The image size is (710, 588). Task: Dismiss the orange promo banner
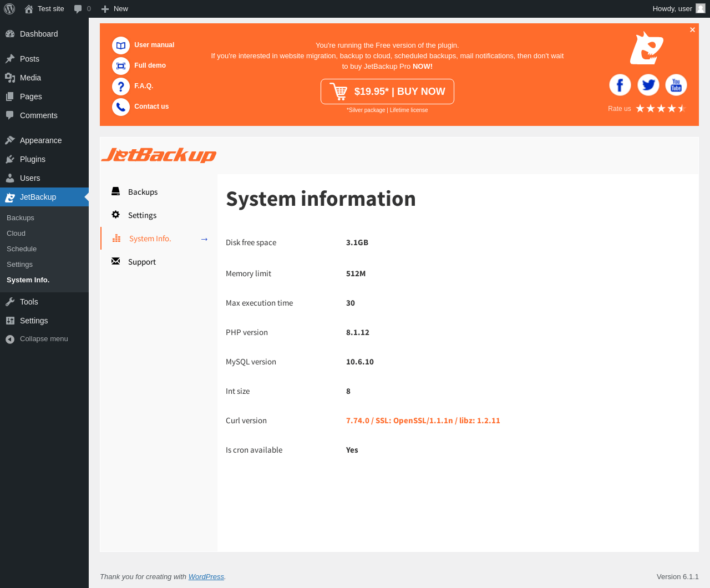692,30
